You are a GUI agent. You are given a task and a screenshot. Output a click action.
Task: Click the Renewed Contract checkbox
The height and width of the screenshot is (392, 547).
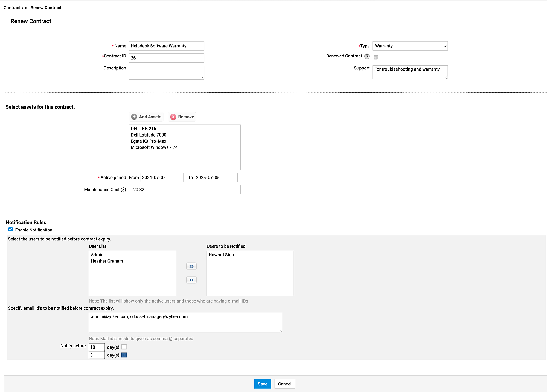376,57
